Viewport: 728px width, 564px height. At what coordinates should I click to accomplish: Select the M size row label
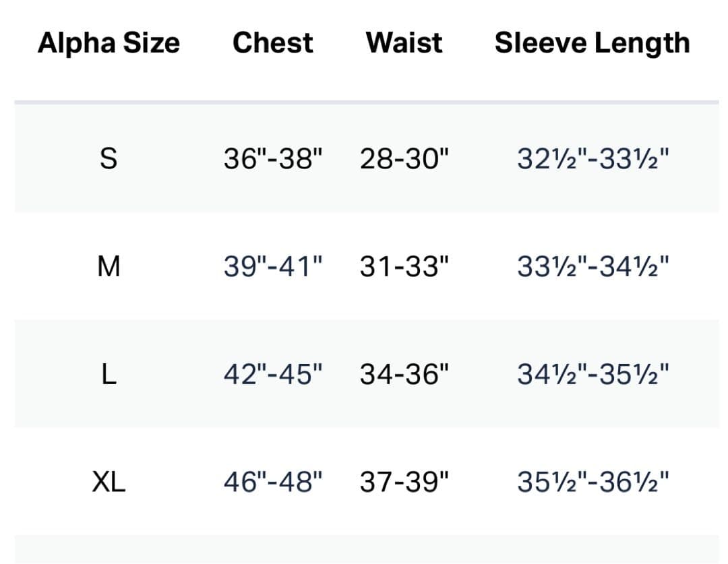[x=108, y=267]
